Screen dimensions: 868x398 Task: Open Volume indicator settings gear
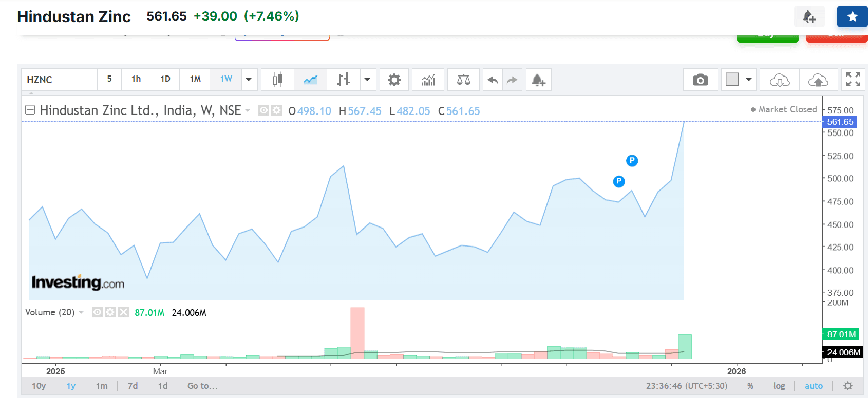coord(110,312)
